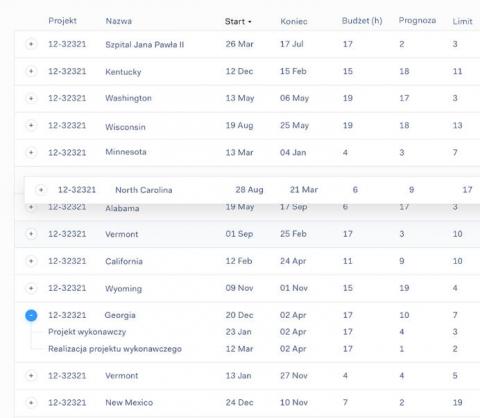Collapse the Georgia row with blue minus icon
Viewport: 480px width, 418px height.
[x=31, y=315]
